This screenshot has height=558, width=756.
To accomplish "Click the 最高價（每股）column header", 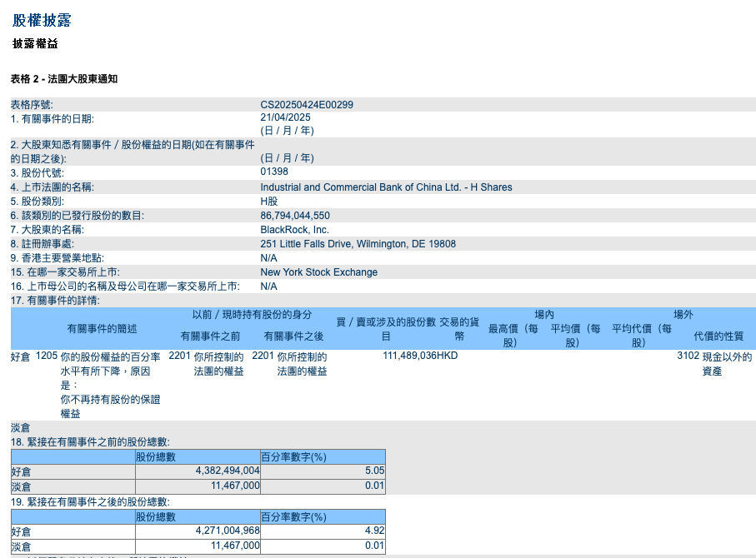I will [x=513, y=336].
